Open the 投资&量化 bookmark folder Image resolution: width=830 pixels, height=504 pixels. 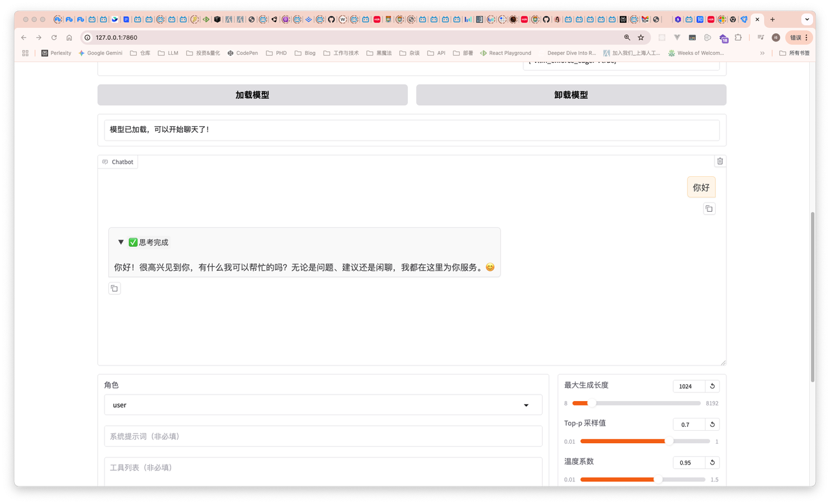203,53
